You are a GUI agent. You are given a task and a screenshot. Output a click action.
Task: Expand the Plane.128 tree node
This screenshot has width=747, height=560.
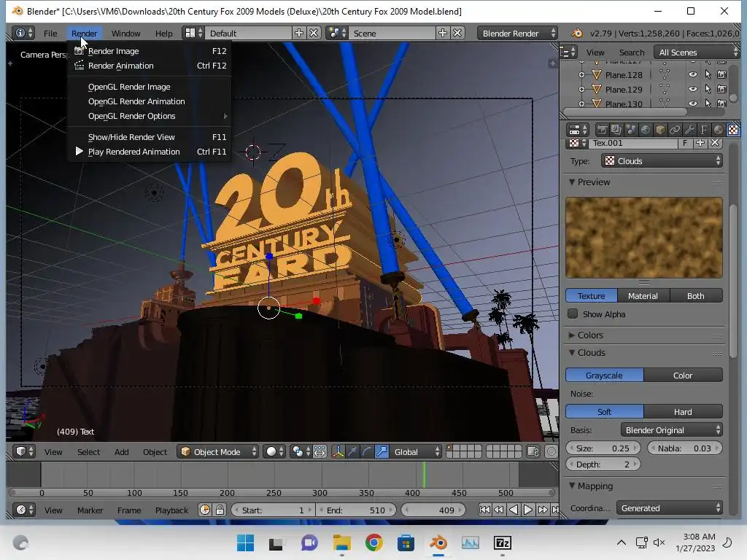coord(581,75)
